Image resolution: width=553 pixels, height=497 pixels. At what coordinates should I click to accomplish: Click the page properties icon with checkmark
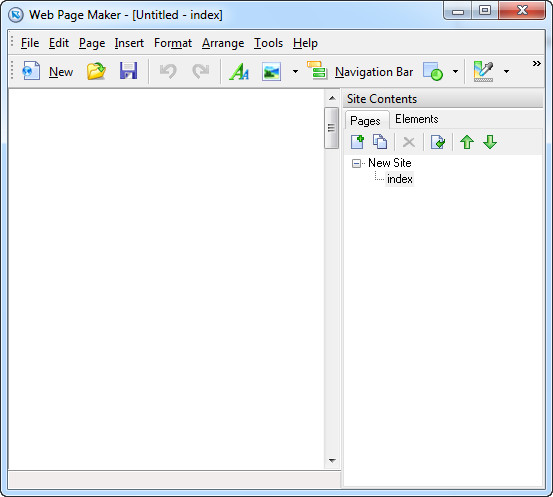point(438,142)
